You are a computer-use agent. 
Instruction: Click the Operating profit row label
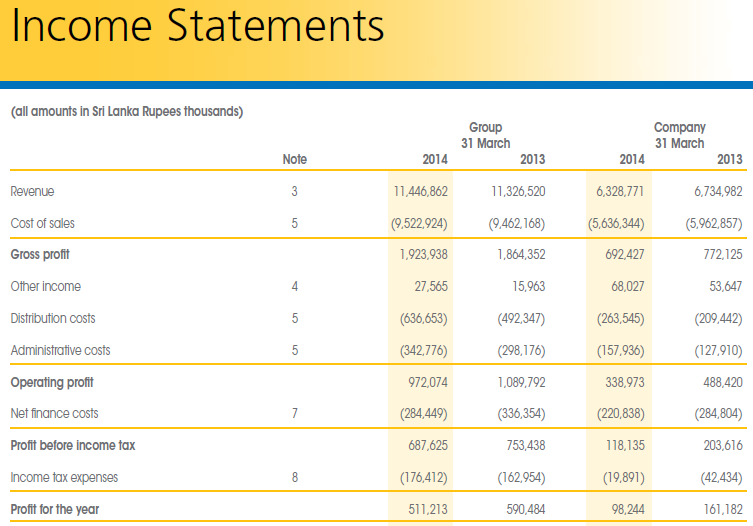[51, 382]
